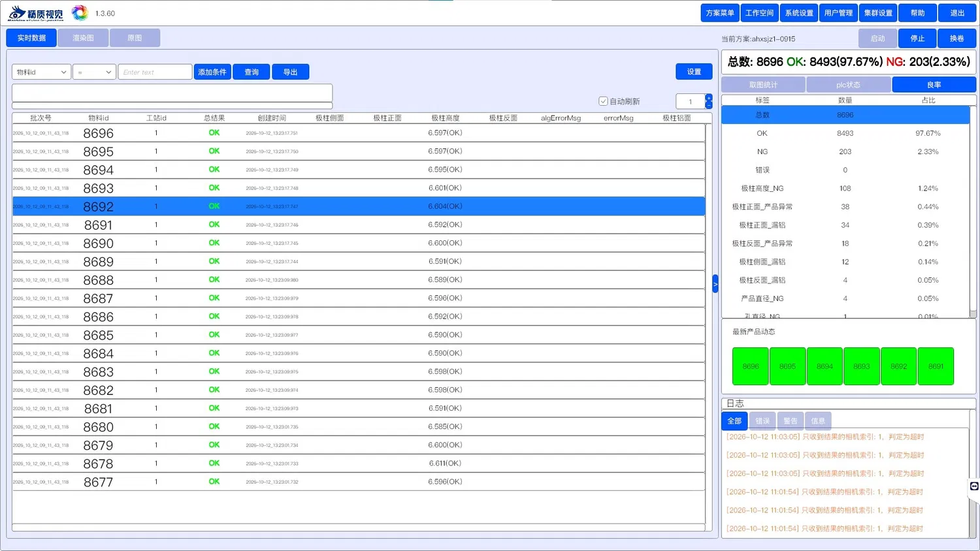Decrease the refresh interval with the minus stepper
980x551 pixels.
coord(709,104)
